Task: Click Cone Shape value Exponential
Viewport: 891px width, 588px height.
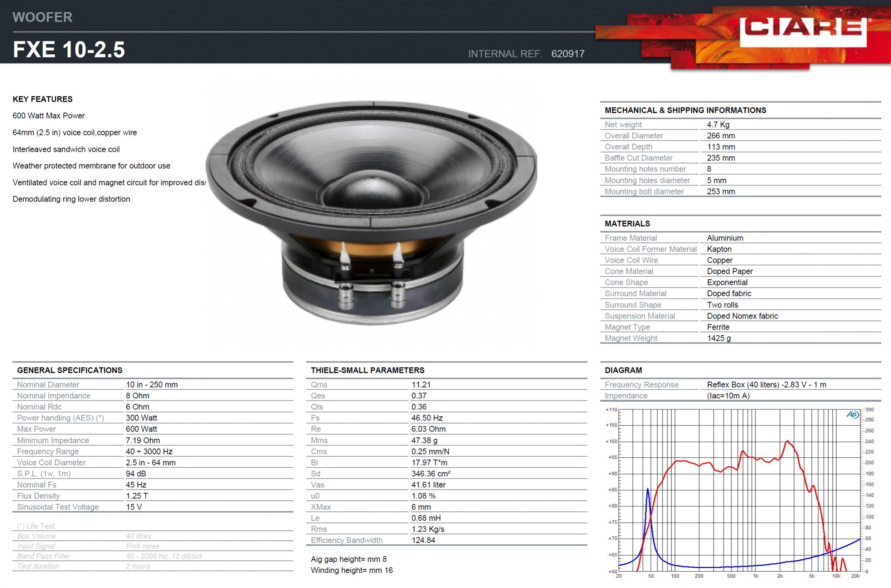Action: [x=727, y=282]
